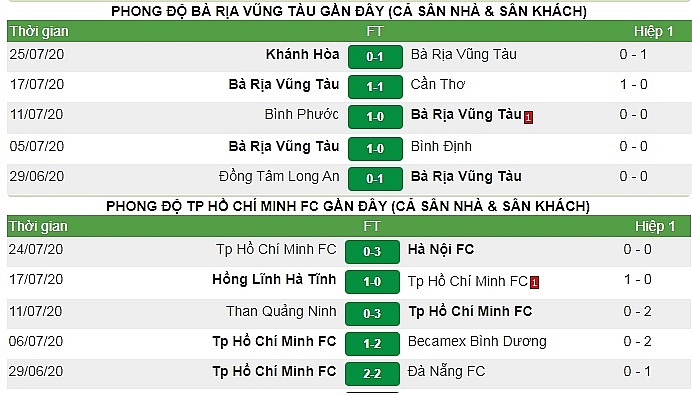This screenshot has width=692, height=395.
Task: Open the 1-0 score against Bình Định
Action: point(375,148)
